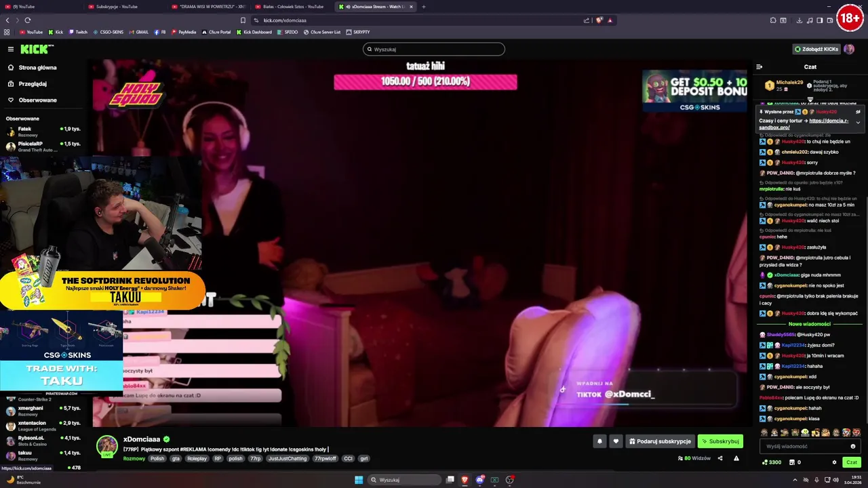Click Zdobądź KICKs button
868x488 pixels.
pyautogui.click(x=816, y=49)
